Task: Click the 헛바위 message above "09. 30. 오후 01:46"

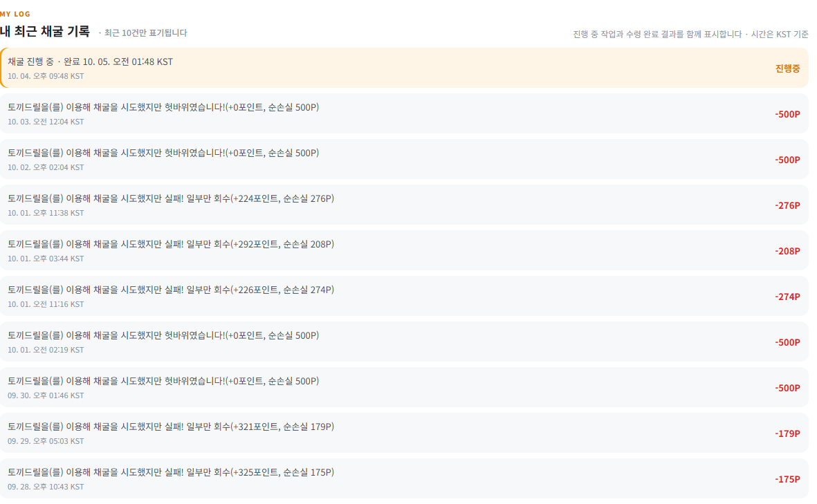Action: coord(163,381)
